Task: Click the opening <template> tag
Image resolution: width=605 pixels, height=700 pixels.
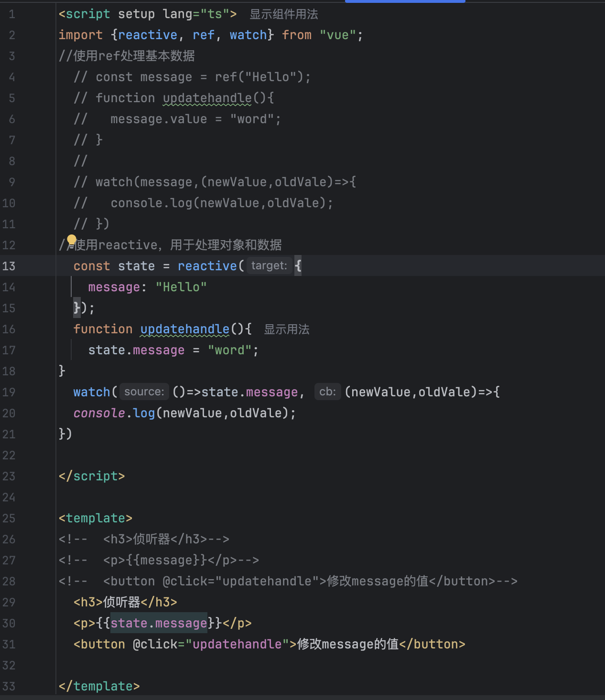Action: 95,519
